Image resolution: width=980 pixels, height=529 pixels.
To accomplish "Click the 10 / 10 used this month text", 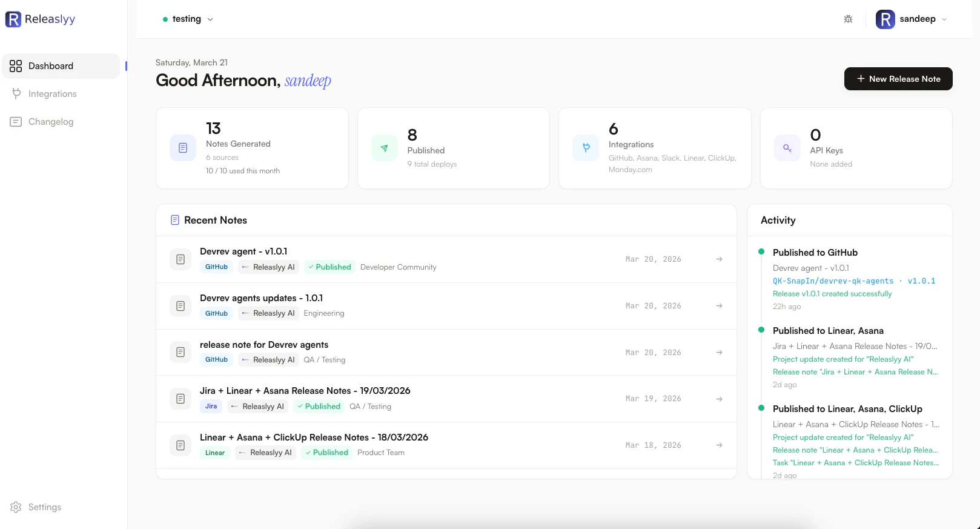I will tap(243, 171).
